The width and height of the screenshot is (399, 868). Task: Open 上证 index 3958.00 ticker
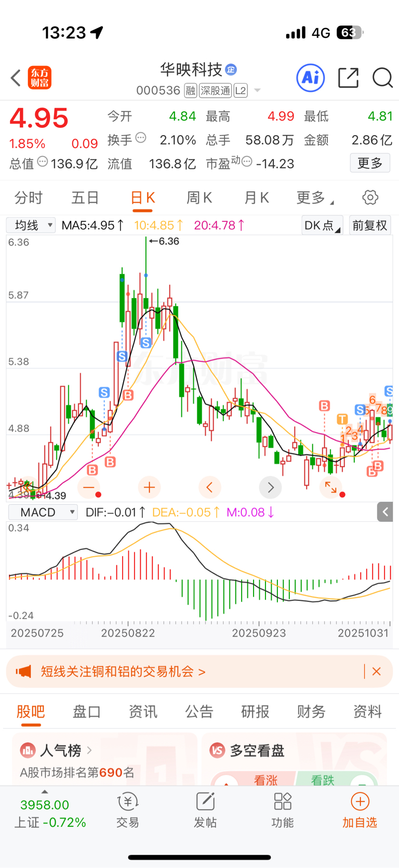point(49,813)
